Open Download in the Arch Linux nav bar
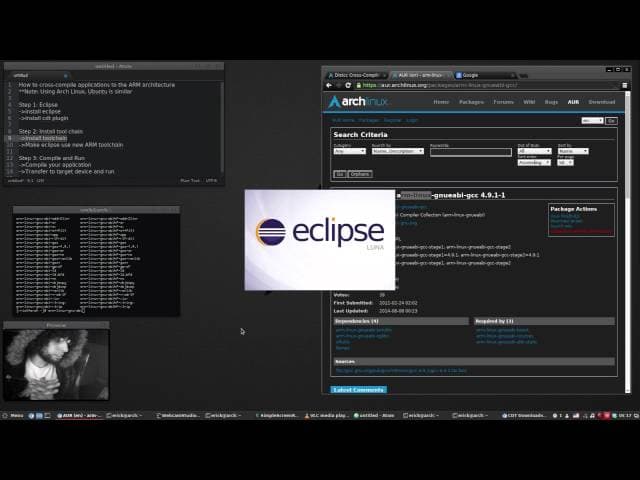 tap(602, 102)
